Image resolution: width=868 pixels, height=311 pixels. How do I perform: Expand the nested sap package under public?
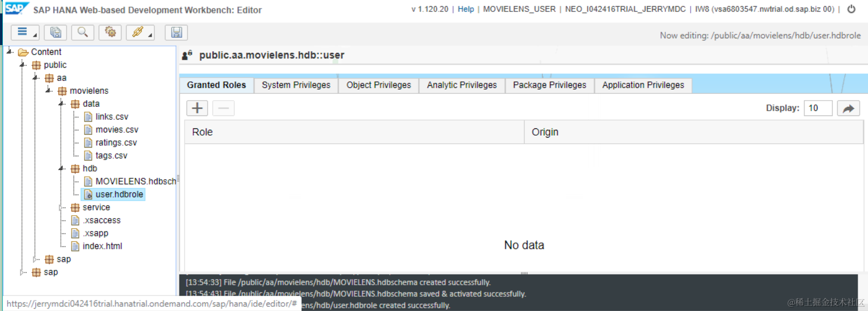pyautogui.click(x=35, y=259)
